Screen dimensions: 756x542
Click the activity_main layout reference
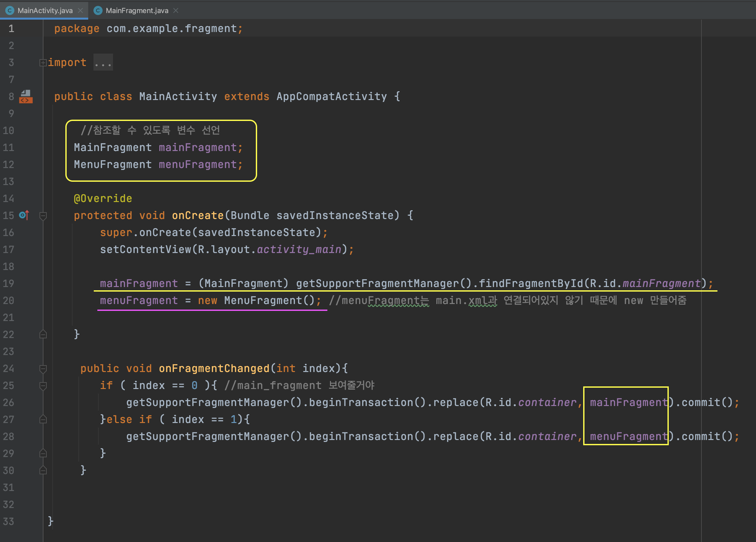299,249
